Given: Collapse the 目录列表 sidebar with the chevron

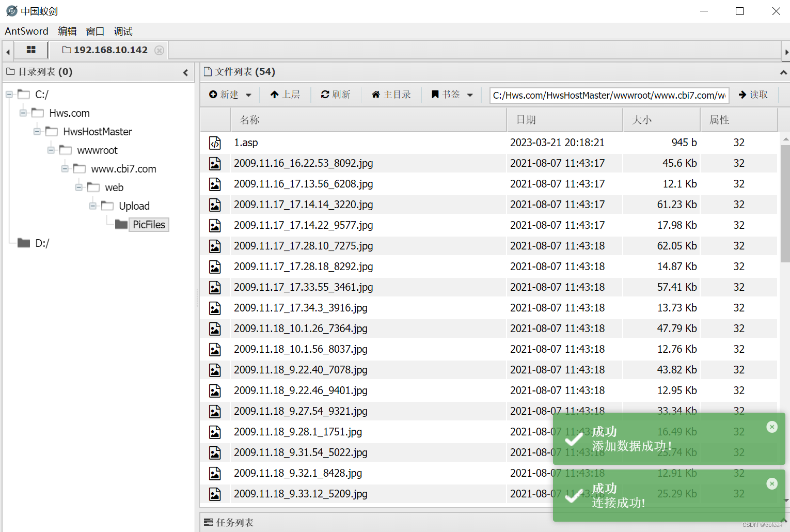Looking at the screenshot, I should [185, 72].
